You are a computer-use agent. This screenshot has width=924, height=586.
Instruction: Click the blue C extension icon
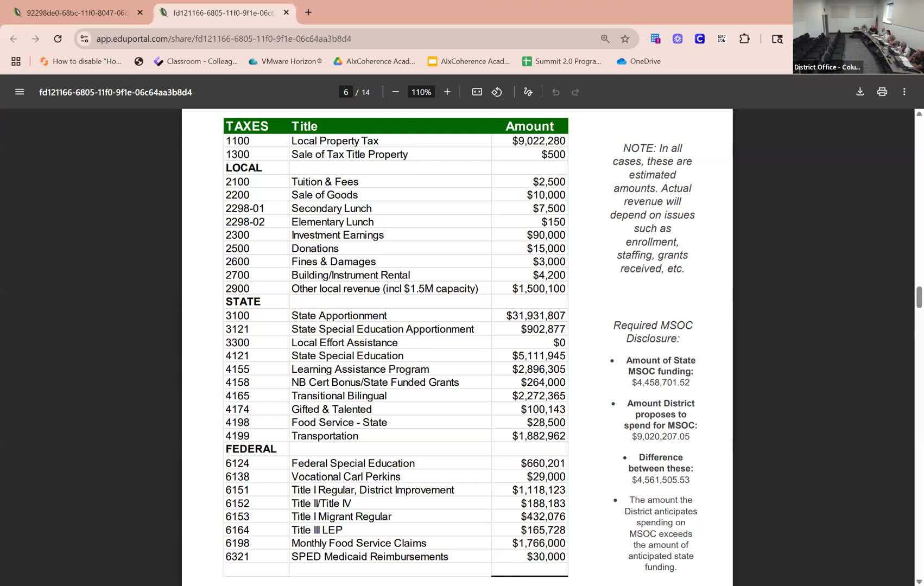pyautogui.click(x=699, y=39)
